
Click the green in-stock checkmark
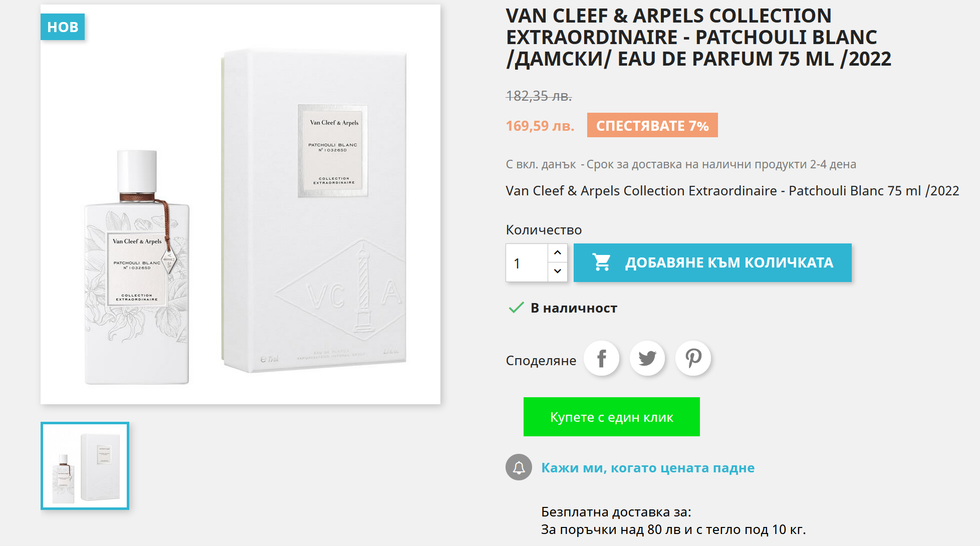516,308
